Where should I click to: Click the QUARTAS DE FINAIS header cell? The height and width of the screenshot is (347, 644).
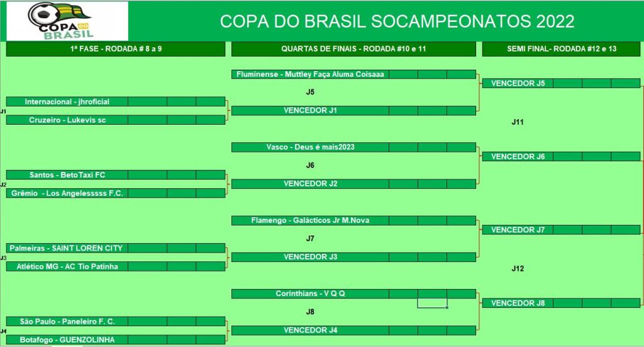[x=353, y=49]
